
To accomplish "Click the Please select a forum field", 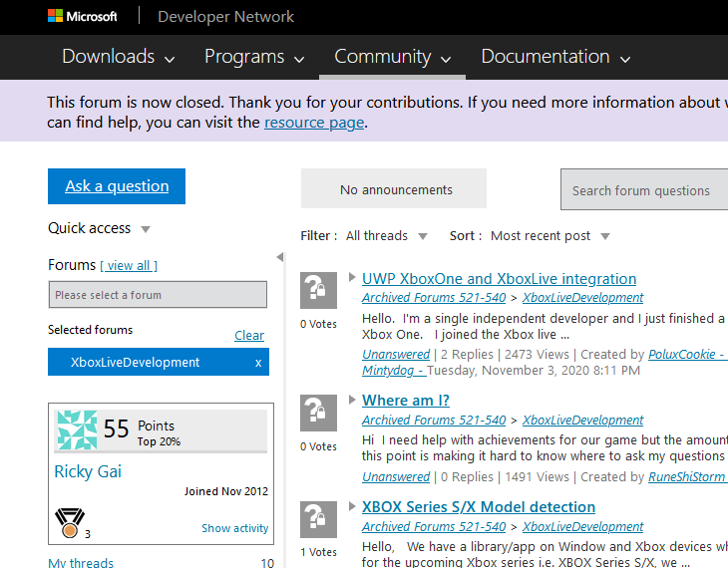I will (x=158, y=295).
